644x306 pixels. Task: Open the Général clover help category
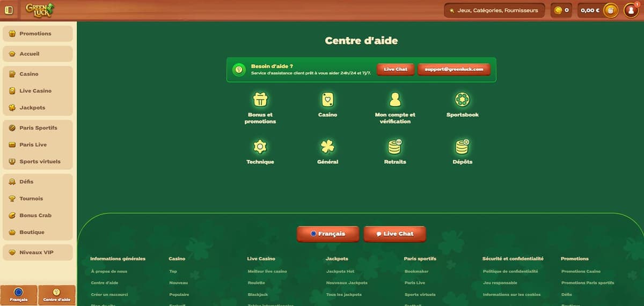(328, 152)
